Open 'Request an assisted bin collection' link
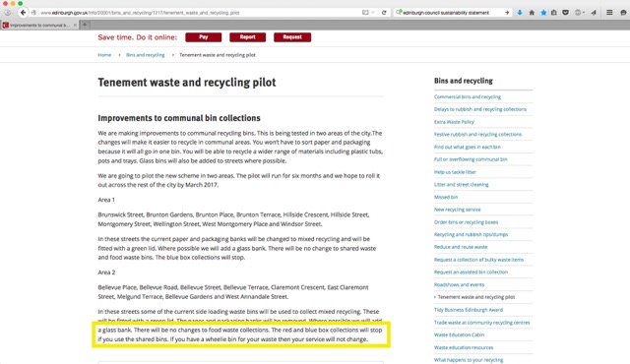The image size is (630, 364). 471,273
